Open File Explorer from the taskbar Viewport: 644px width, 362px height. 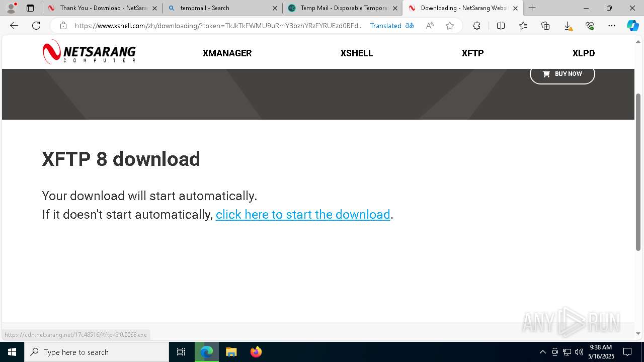pyautogui.click(x=231, y=352)
